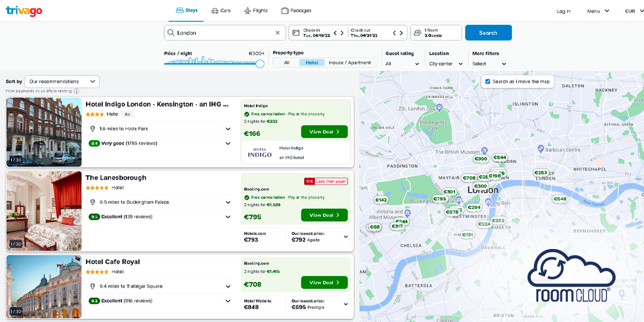The height and width of the screenshot is (322, 644).
Task: Select the All property type option
Action: [287, 63]
